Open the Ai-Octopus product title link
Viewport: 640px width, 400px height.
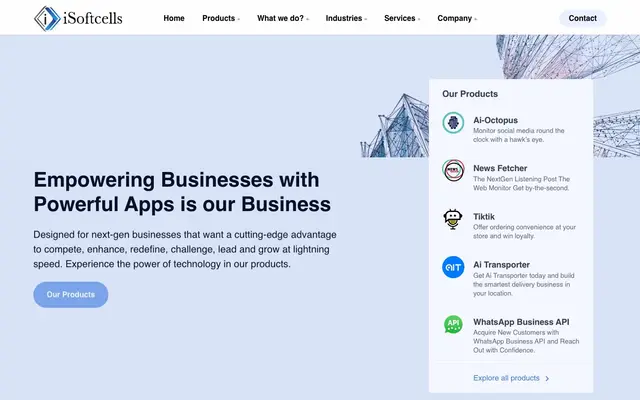[496, 120]
